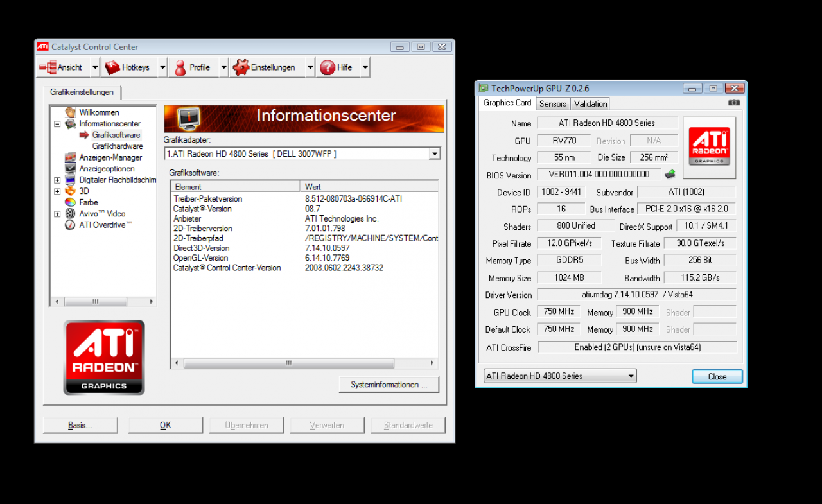The image size is (822, 504).
Task: Minimize the GPU-Z window
Action: (x=692, y=89)
